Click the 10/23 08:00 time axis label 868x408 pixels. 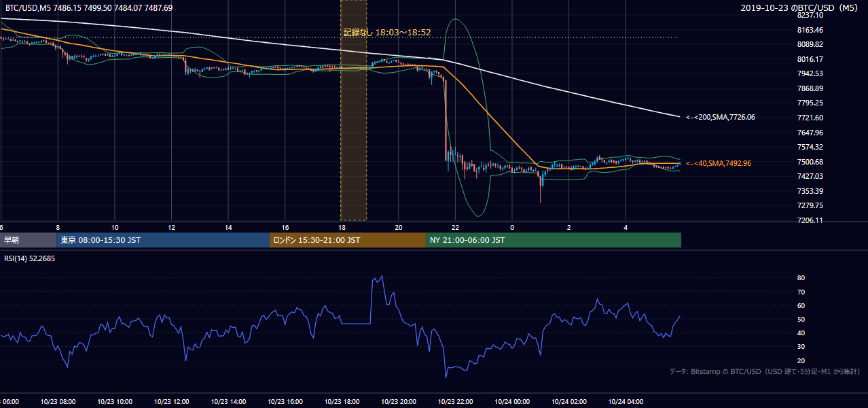tap(57, 402)
